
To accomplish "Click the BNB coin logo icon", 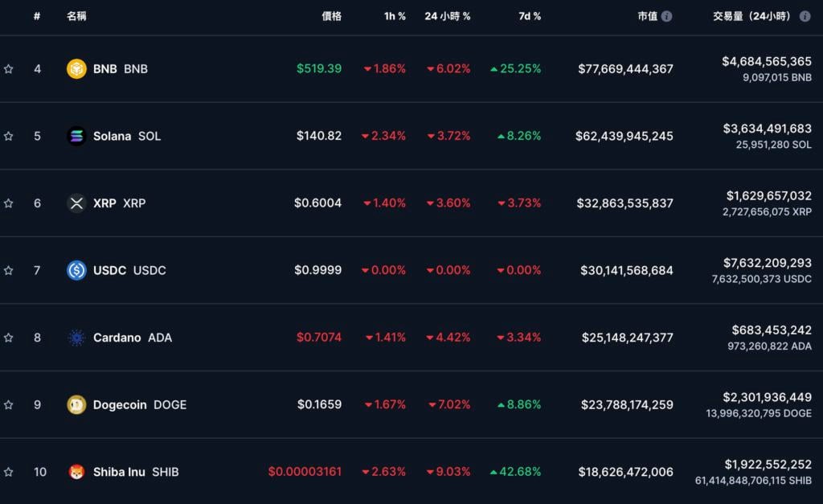I will point(76,69).
